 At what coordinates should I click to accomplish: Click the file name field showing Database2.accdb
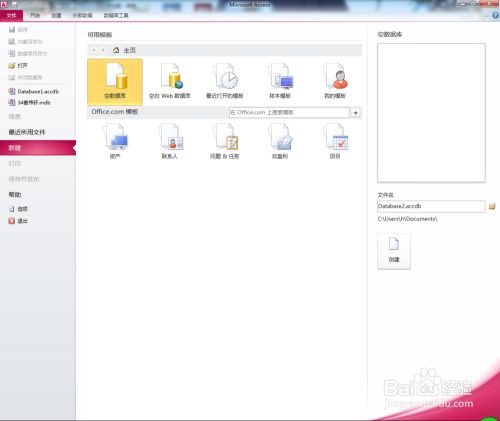(x=431, y=206)
